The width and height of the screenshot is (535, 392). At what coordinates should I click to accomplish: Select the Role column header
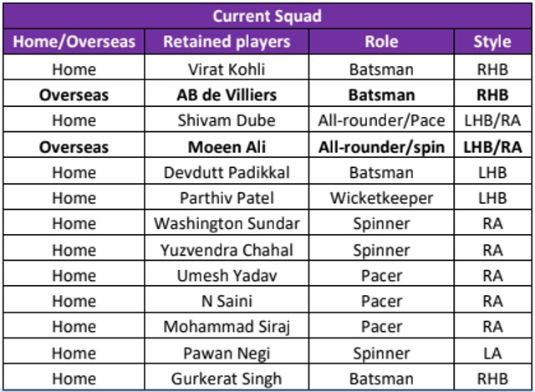click(381, 42)
